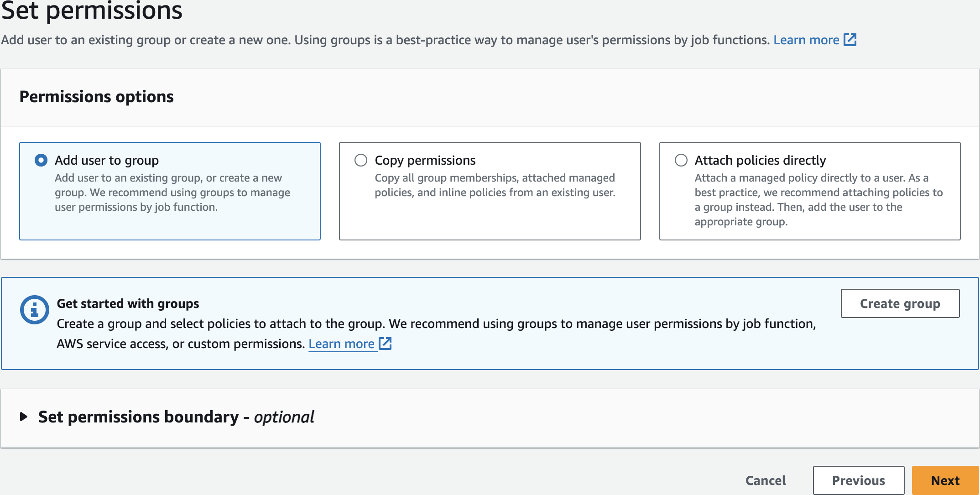980x495 pixels.
Task: Click the Set permissions page title
Action: click(92, 11)
